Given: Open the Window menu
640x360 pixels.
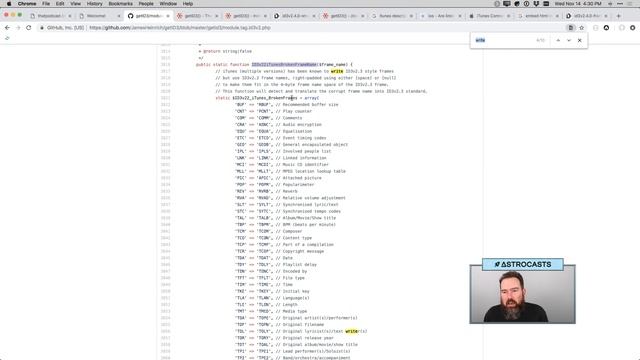Looking at the screenshot, I should tap(168, 4).
